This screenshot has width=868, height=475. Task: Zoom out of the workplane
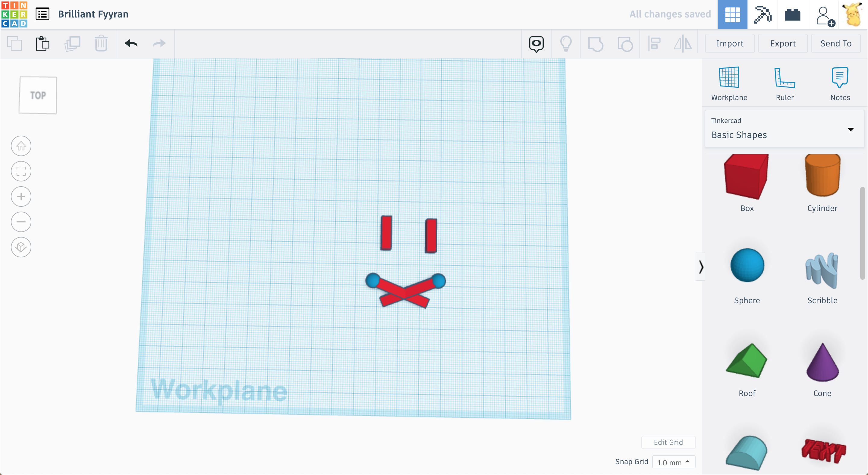click(21, 222)
